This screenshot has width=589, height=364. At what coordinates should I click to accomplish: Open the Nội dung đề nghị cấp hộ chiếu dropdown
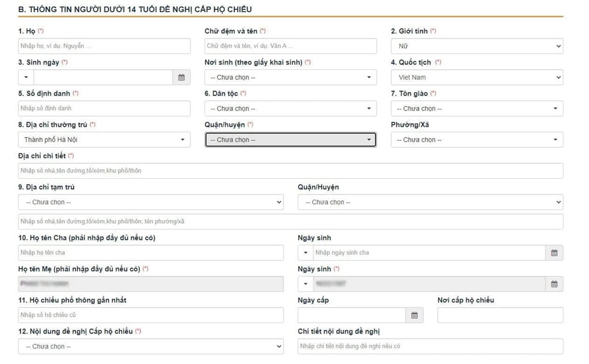[151, 346]
